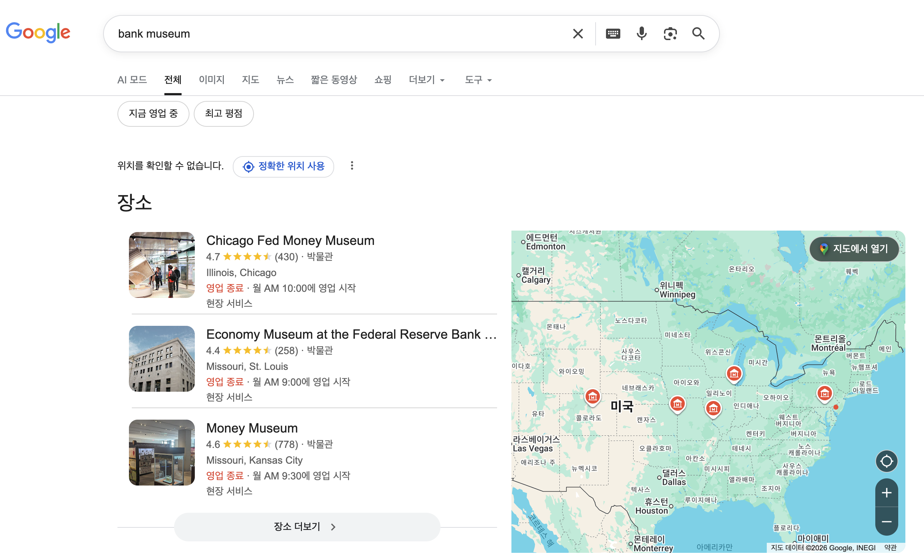Click the Economy Museum building thumbnail

click(162, 359)
